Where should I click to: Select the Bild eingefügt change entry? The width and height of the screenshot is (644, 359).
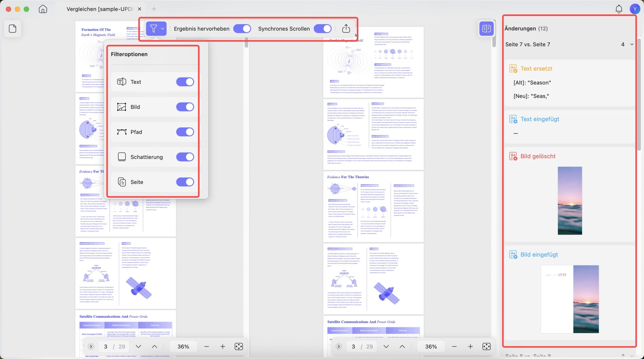[x=570, y=293]
